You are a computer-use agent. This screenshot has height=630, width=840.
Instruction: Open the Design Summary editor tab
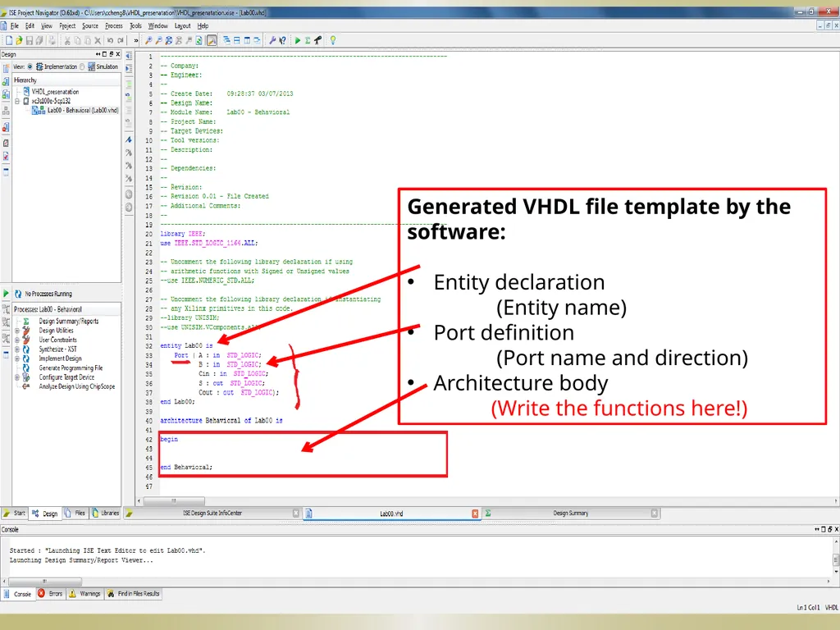[x=571, y=514]
